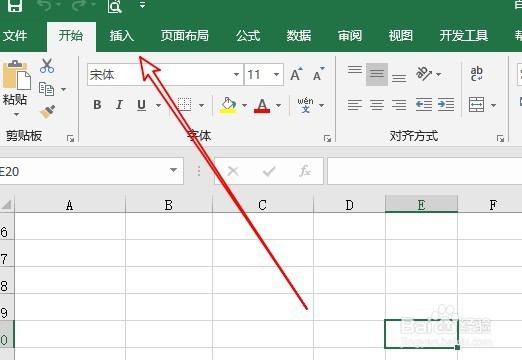Select the Format Painter brush
Screen dimensions: 522x360
coord(47,112)
